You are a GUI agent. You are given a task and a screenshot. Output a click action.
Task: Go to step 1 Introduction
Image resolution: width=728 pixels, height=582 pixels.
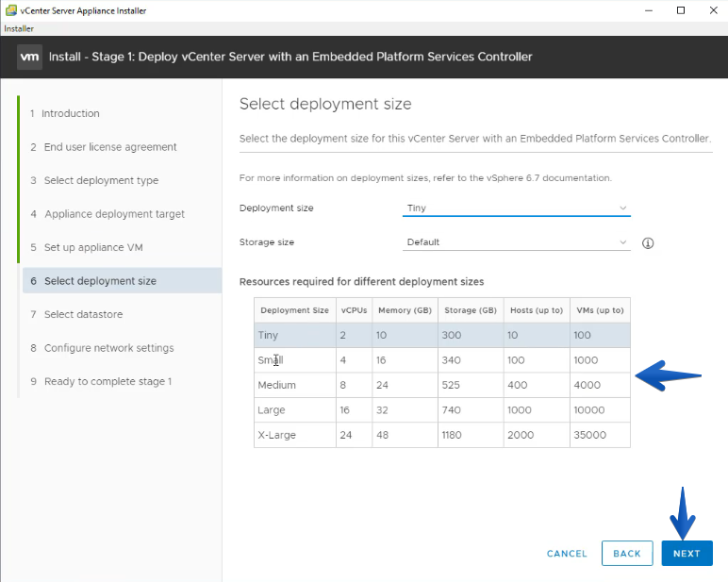pyautogui.click(x=65, y=113)
